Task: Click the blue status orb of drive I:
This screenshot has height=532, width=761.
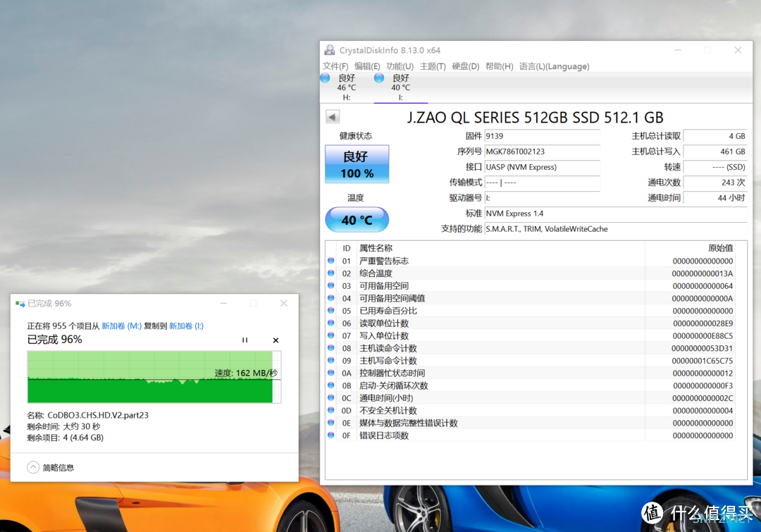Action: point(379,78)
